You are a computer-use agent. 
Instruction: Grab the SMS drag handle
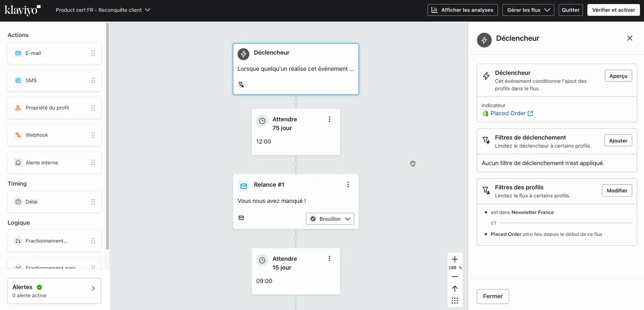click(93, 81)
